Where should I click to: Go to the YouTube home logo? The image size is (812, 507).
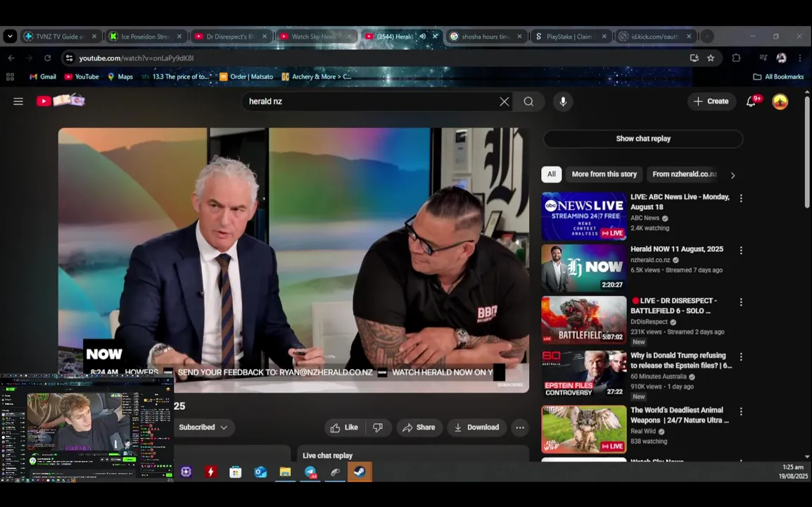point(61,101)
